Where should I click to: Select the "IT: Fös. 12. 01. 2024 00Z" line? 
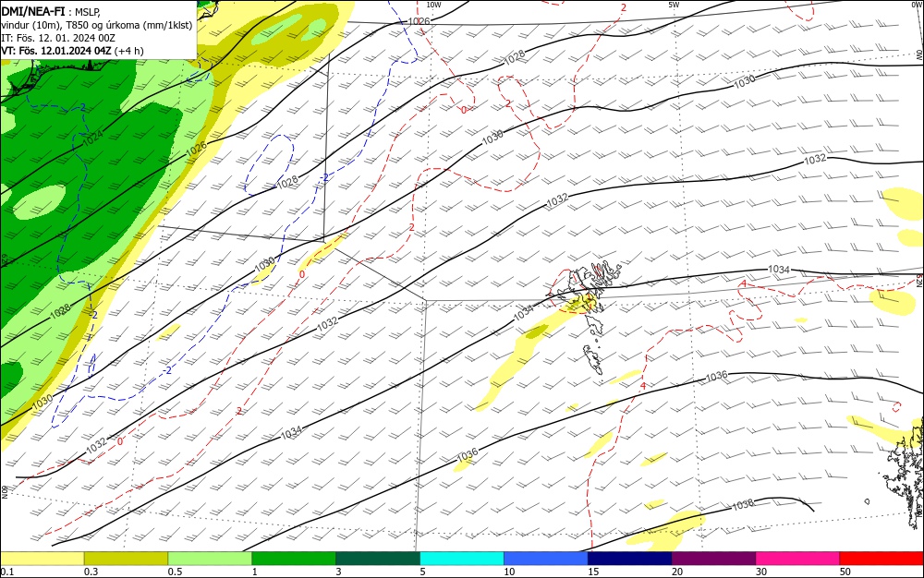coord(57,38)
